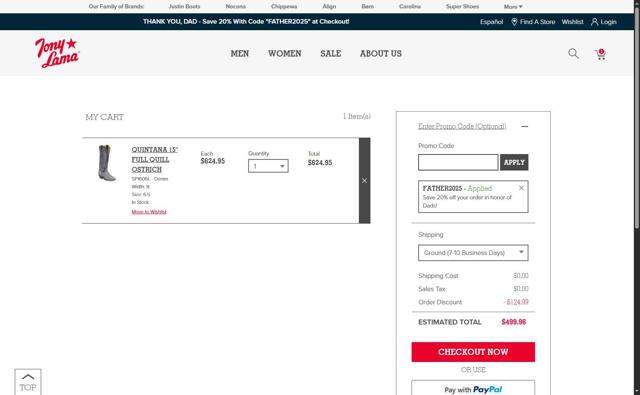
Task: Jump to page top with TOP arrow
Action: point(28,382)
